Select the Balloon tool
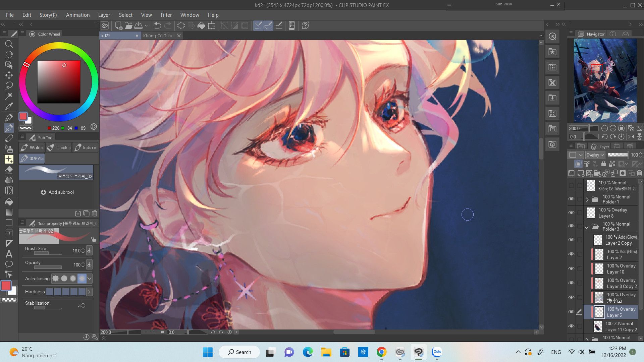 [9, 264]
